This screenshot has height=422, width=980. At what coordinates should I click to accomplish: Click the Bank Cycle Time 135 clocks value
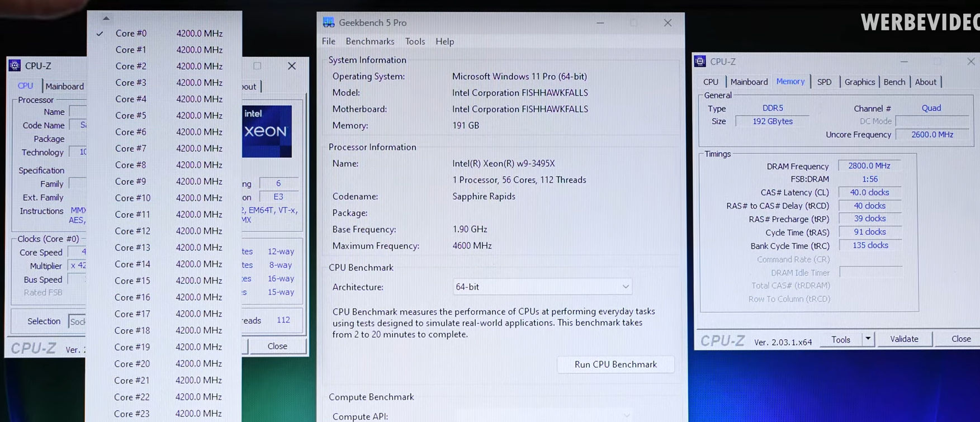click(870, 245)
